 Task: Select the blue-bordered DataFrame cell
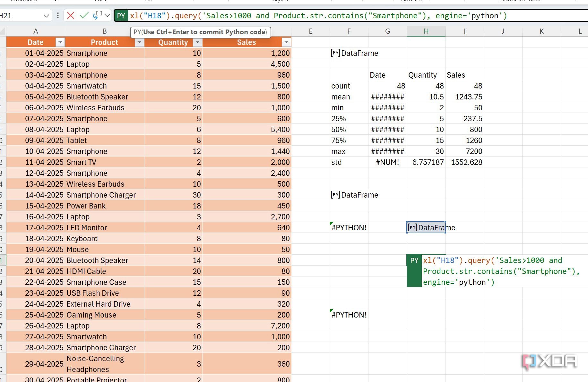426,228
